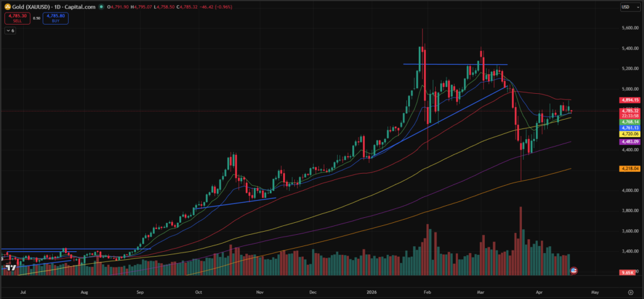Click the blue BUY 4,785.80 button
Screen dimensions: 644x299
point(56,18)
